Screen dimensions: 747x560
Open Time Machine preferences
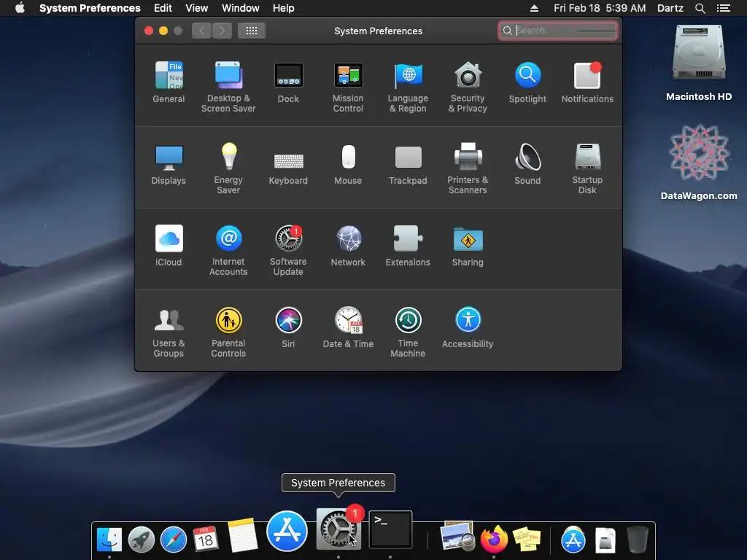point(408,332)
